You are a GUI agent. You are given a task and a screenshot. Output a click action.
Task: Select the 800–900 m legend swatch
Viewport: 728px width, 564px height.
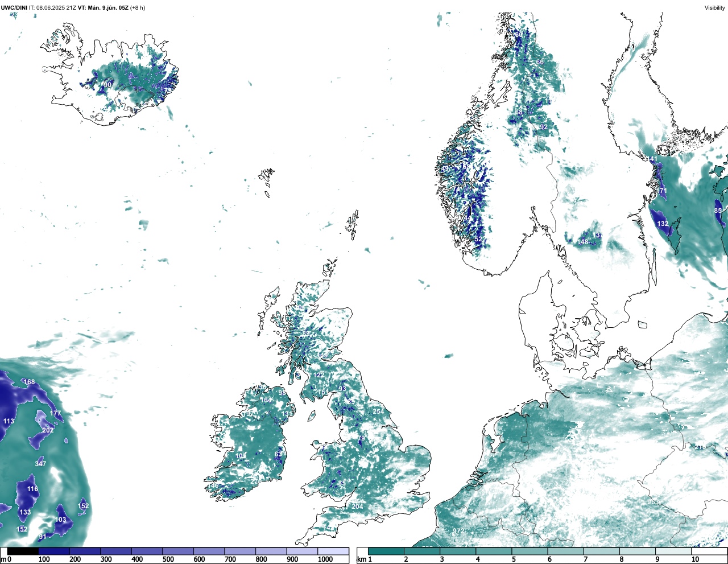pyautogui.click(x=271, y=551)
